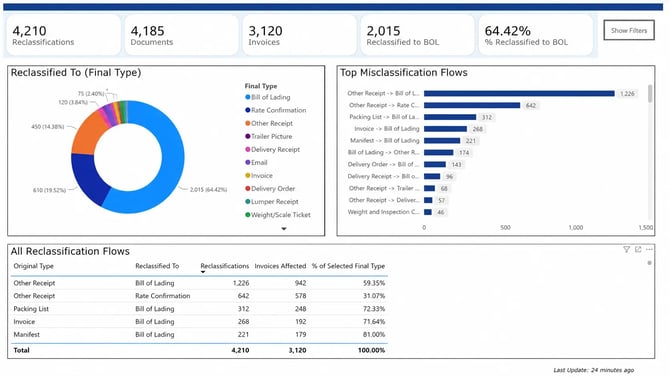The height and width of the screenshot is (377, 670).
Task: Click Packing List -> Bill of La... bar
Action: 450,117
